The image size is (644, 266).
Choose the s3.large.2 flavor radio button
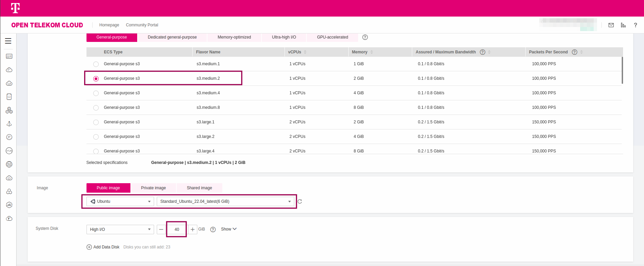(x=96, y=137)
